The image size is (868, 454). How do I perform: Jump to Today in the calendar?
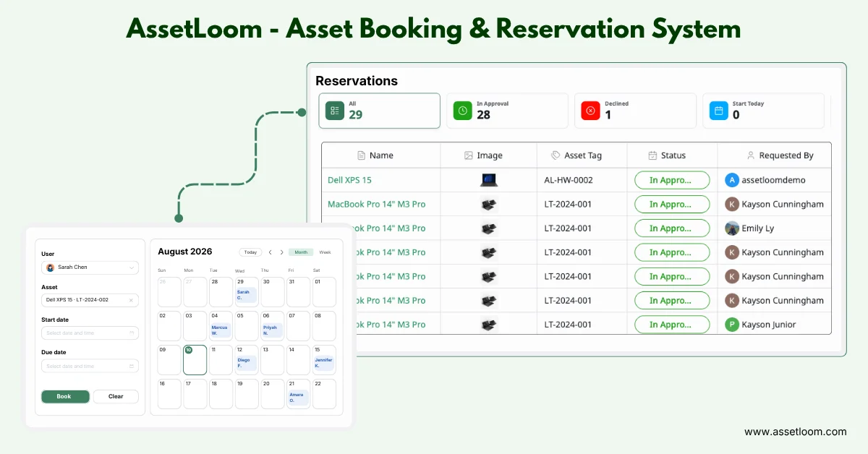tap(250, 252)
